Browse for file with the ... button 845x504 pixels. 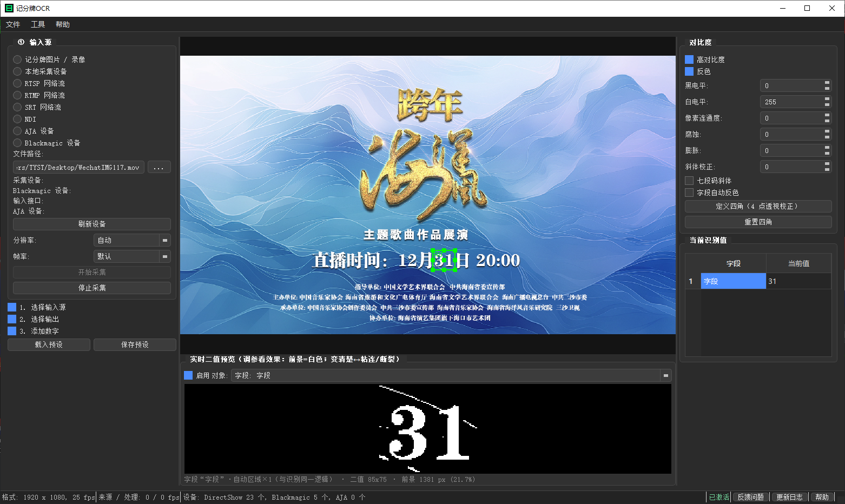159,167
